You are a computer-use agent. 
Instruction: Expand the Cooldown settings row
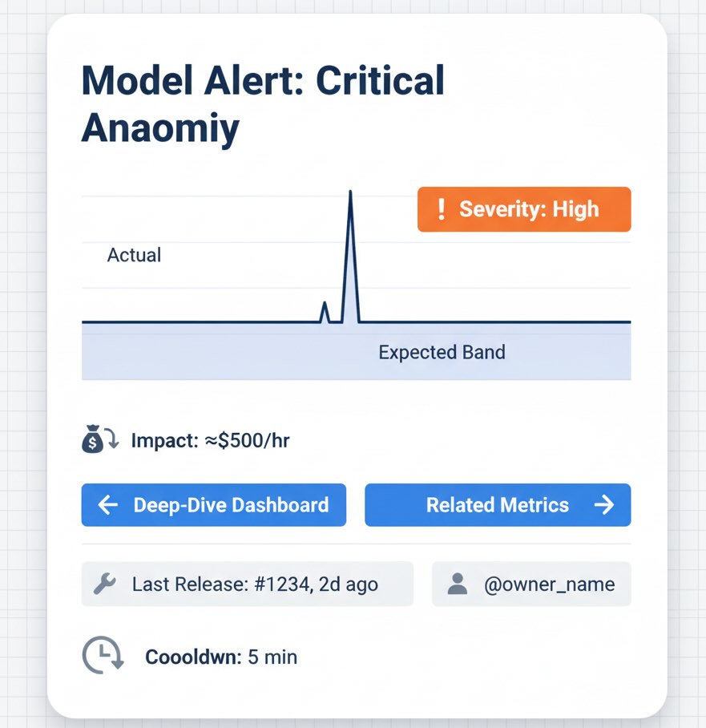coord(220,656)
